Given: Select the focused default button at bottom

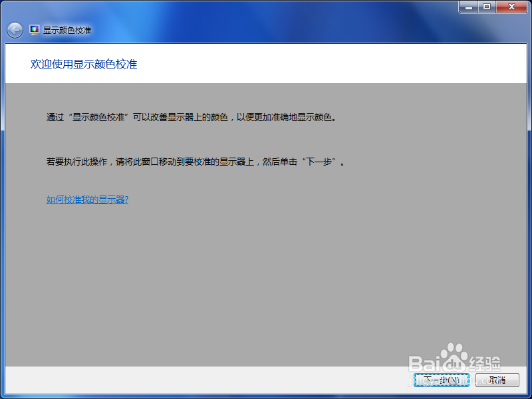Looking at the screenshot, I should click(441, 379).
